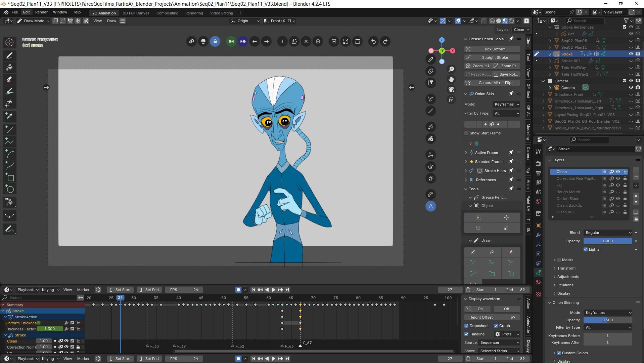Click the left arrow previous frame icon
The image size is (644, 363).
pyautogui.click(x=255, y=41)
